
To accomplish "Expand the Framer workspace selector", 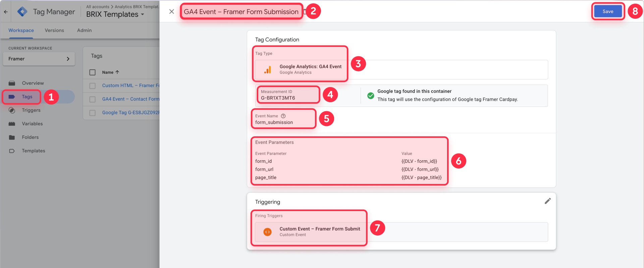I will pos(39,59).
